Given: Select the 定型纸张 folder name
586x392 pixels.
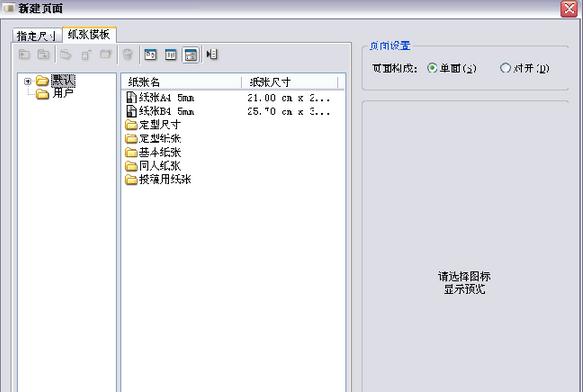Looking at the screenshot, I should (160, 138).
